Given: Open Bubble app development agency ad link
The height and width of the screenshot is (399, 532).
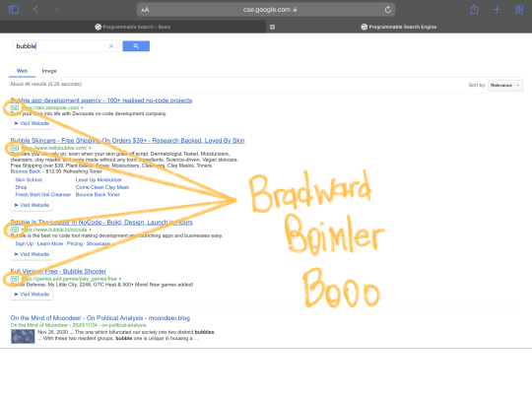Looking at the screenshot, I should point(101,100).
